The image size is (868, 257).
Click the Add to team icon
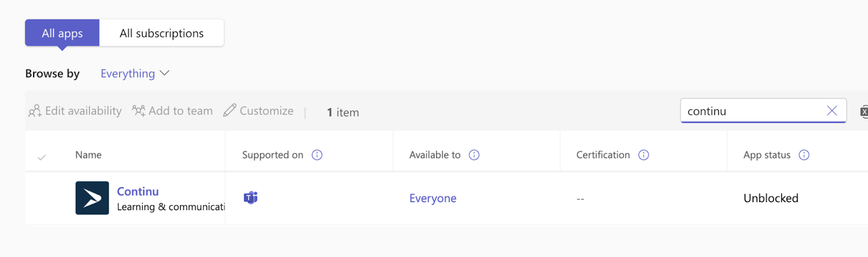(x=139, y=111)
